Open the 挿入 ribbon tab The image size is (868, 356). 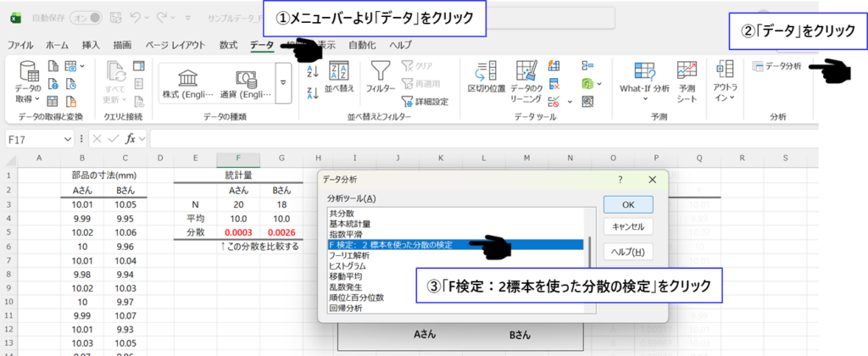point(91,45)
